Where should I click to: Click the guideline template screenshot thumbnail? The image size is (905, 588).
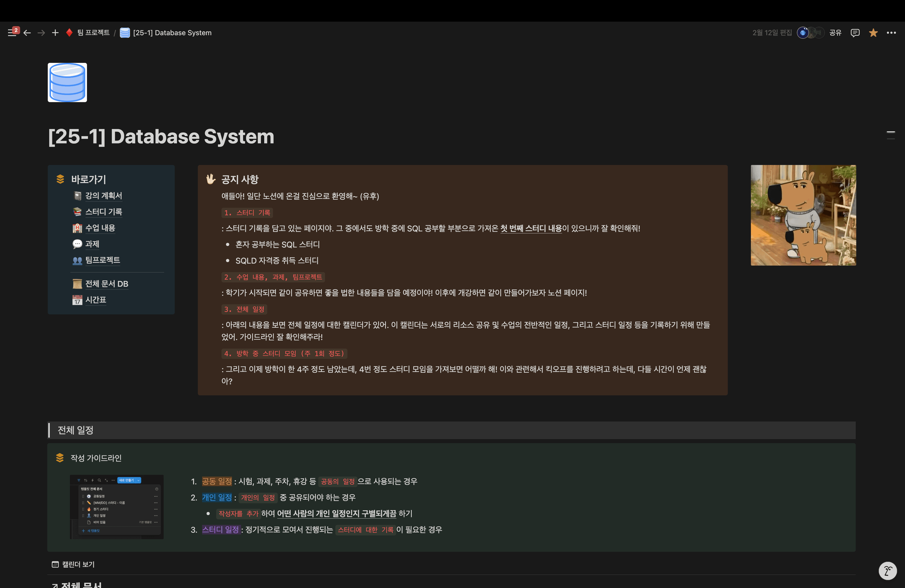pyautogui.click(x=117, y=507)
